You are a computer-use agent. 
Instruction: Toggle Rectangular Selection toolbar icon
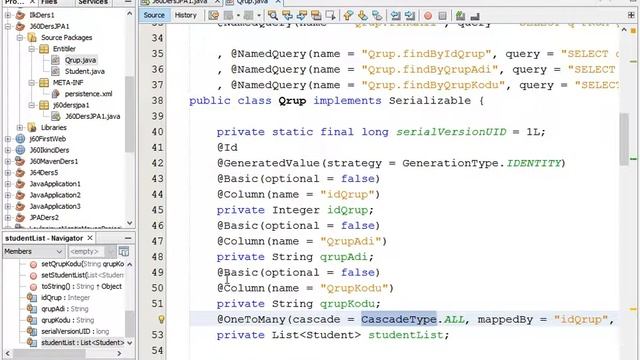point(331,16)
